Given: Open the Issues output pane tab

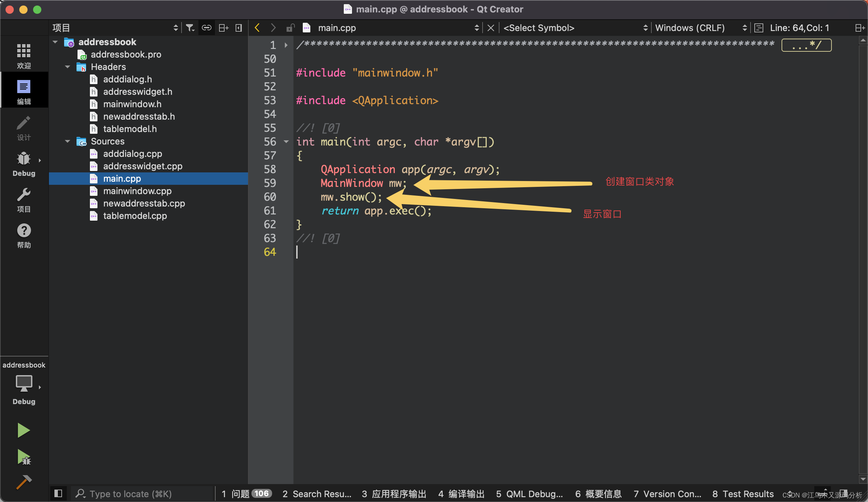Looking at the screenshot, I should [x=246, y=494].
